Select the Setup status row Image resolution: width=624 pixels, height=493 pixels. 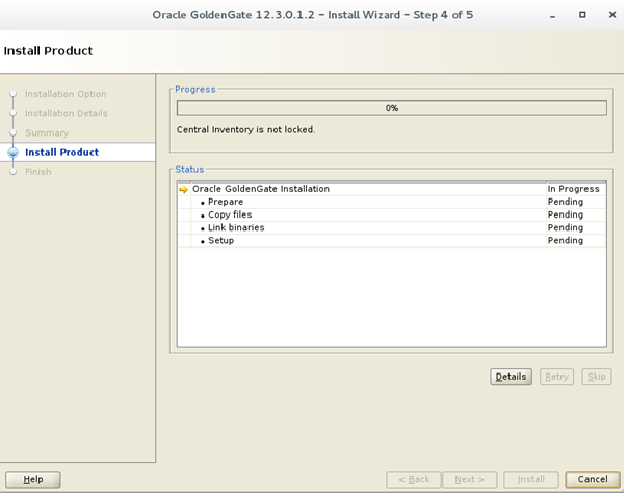(392, 240)
